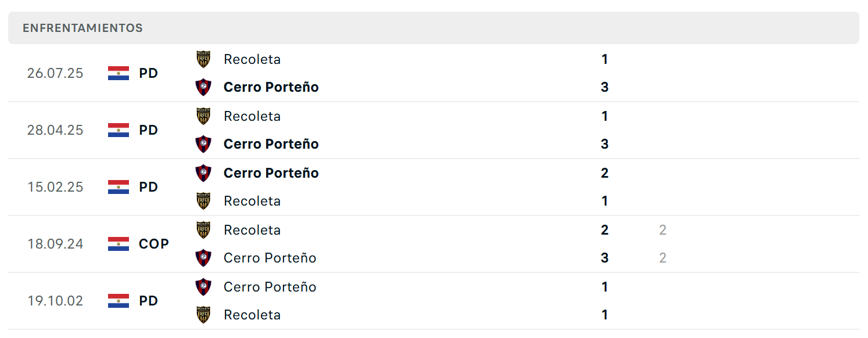Click the gray penalty score beside Recoleta
This screenshot has width=868, height=338.
point(663,230)
